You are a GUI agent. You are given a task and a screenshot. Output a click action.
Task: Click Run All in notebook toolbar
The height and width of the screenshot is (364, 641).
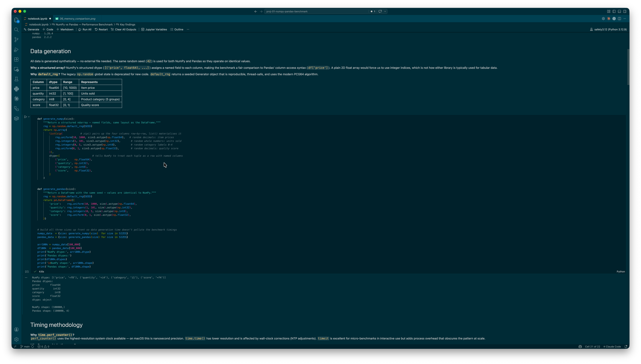85,29
